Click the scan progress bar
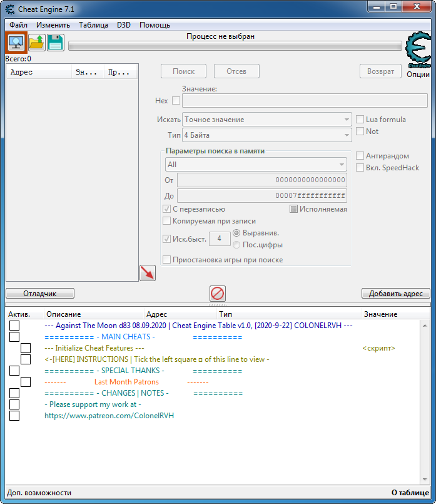The height and width of the screenshot is (504, 436). click(x=235, y=46)
